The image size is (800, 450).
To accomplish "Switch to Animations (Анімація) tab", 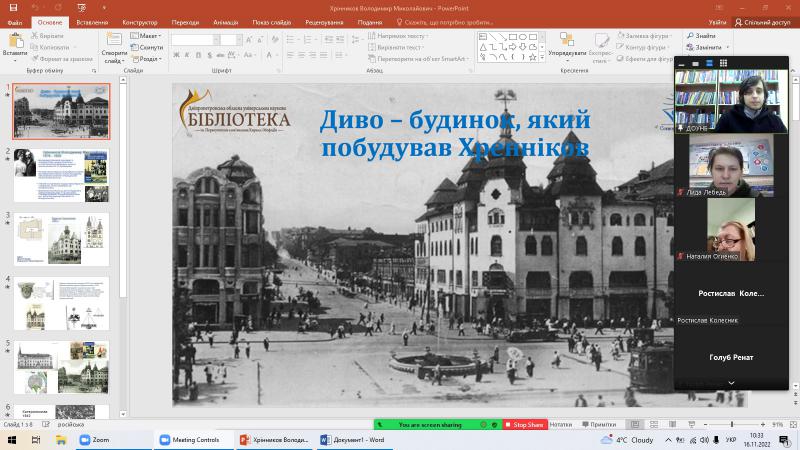I will 226,22.
